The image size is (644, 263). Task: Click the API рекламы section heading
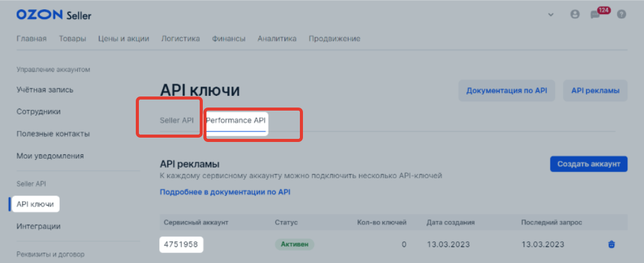pos(189,164)
